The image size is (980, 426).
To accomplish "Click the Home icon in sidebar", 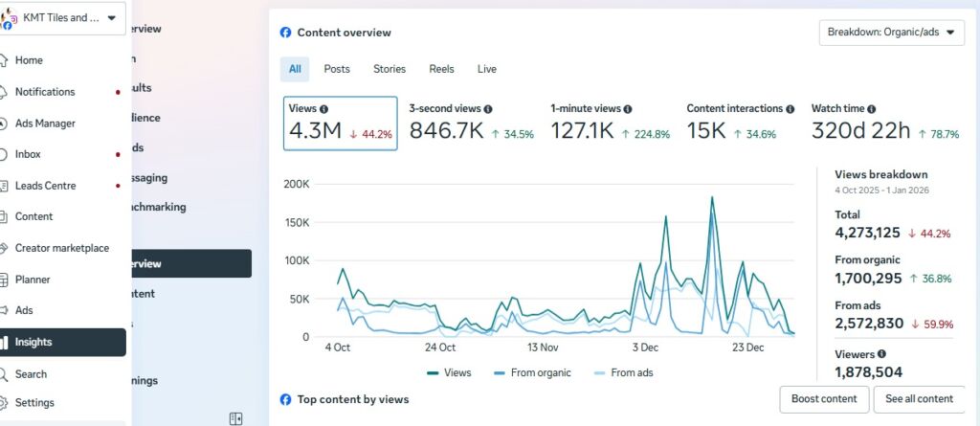I will pyautogui.click(x=5, y=60).
